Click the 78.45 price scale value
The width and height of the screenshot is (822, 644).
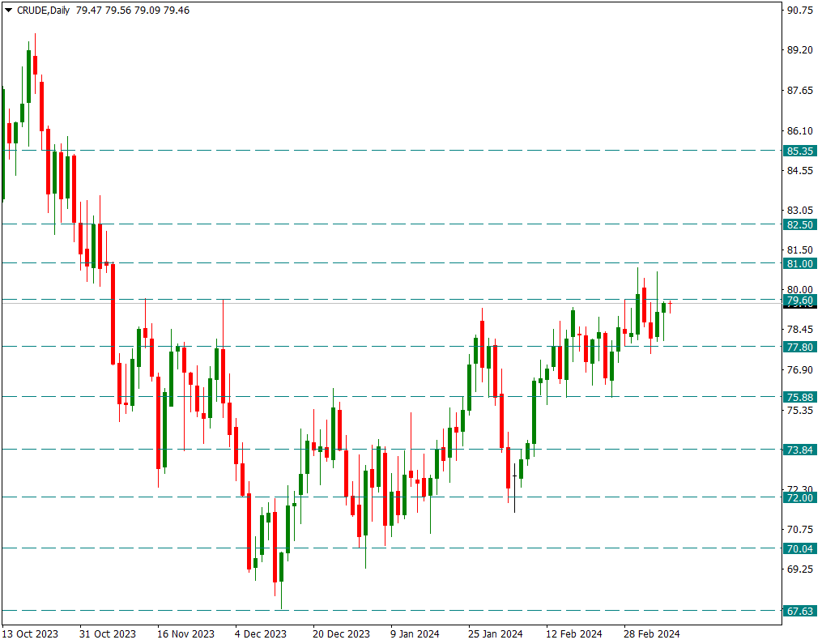point(800,330)
